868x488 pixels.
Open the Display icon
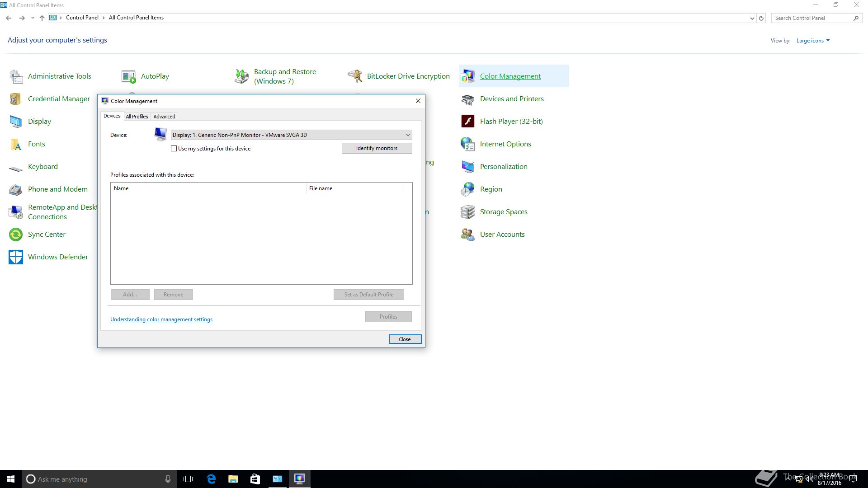[x=16, y=122]
